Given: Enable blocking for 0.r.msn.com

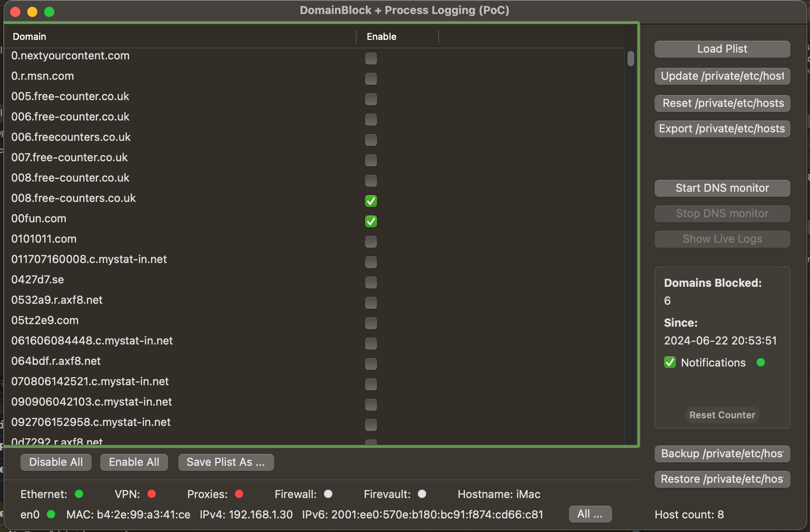Looking at the screenshot, I should (370, 79).
